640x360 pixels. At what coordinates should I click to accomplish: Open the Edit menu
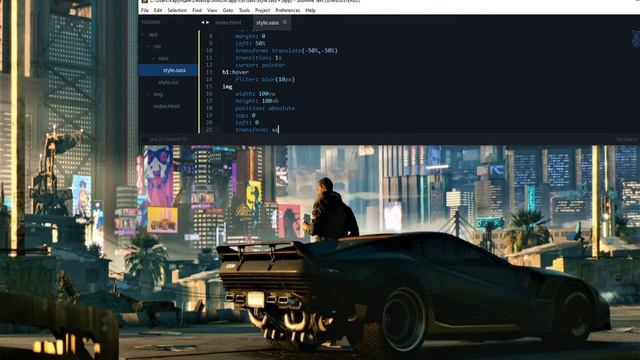coord(158,10)
